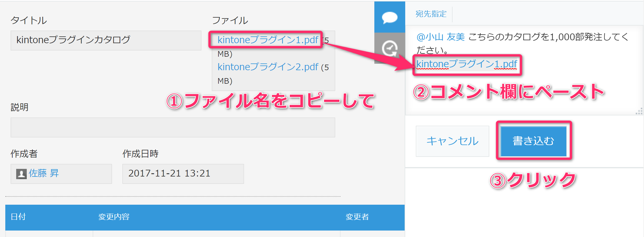This screenshot has width=644, height=237.
Task: Click the 作成日時 value 2017-11-21 13:21
Action: [183, 174]
